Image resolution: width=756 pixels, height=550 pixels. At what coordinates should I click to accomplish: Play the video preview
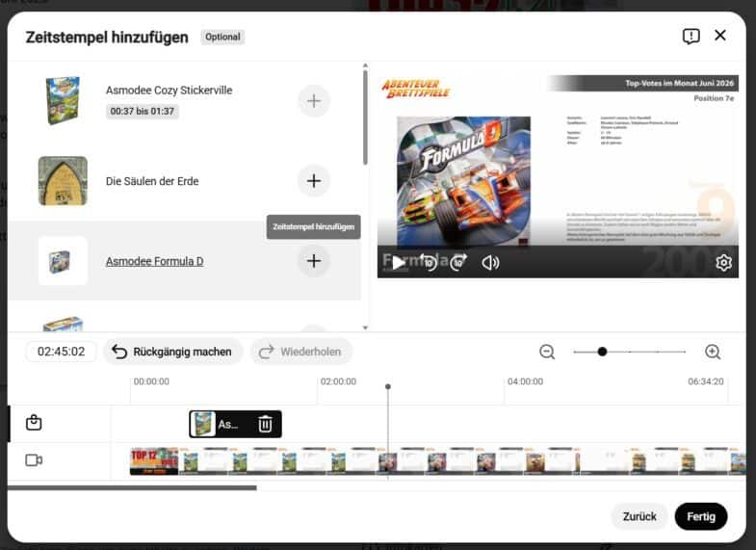(x=399, y=263)
